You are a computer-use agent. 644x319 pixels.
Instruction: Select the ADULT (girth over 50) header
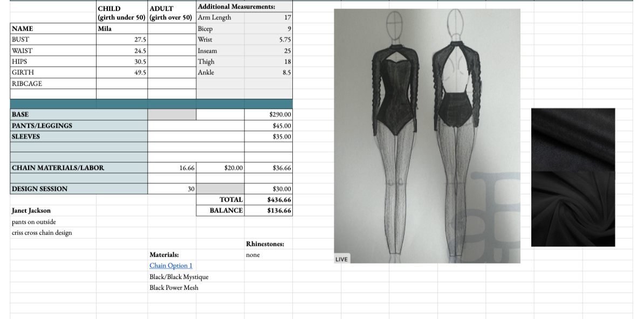[172, 13]
